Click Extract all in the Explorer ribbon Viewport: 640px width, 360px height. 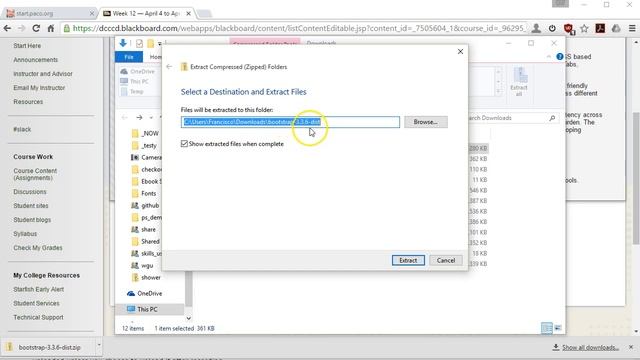(x=519, y=82)
